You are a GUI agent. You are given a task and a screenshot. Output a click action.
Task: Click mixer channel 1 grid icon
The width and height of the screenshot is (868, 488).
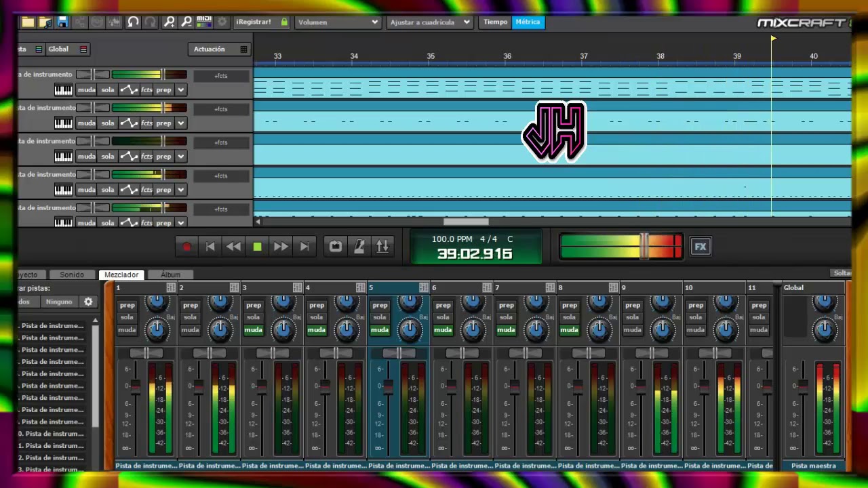(171, 288)
